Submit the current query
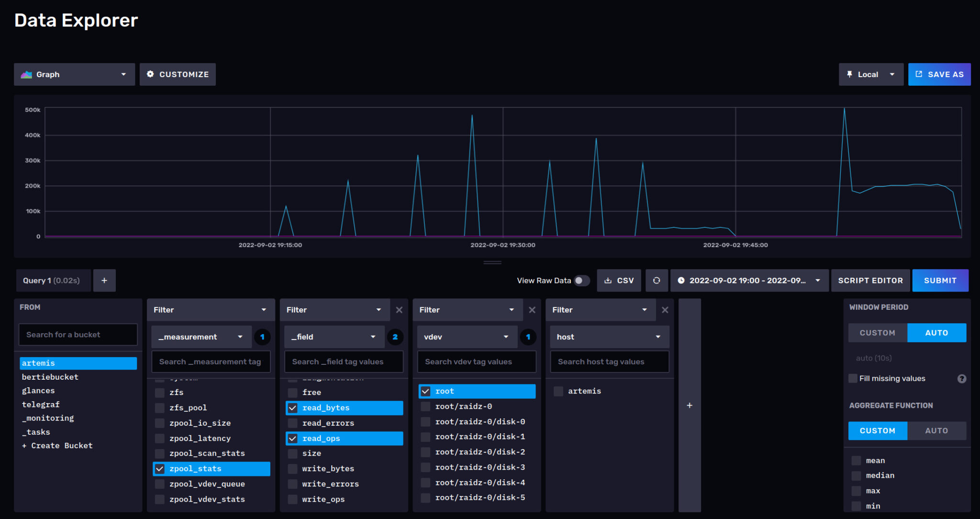The height and width of the screenshot is (519, 980). pyautogui.click(x=939, y=280)
